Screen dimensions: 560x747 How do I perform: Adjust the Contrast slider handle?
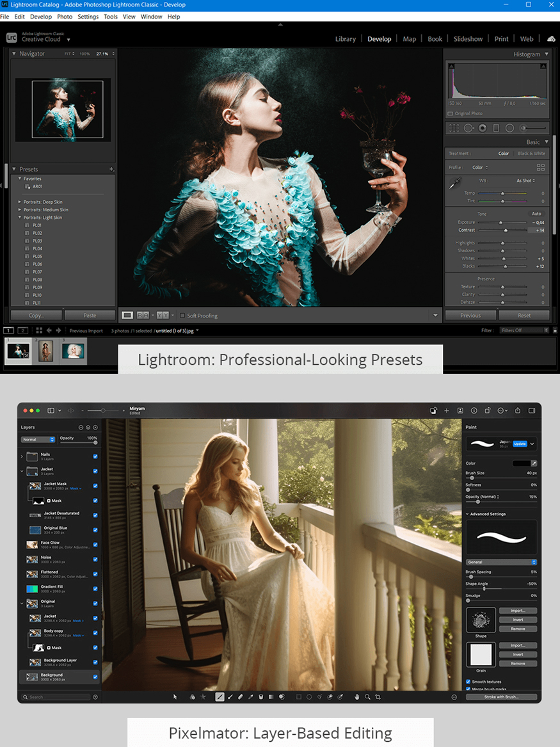point(506,230)
